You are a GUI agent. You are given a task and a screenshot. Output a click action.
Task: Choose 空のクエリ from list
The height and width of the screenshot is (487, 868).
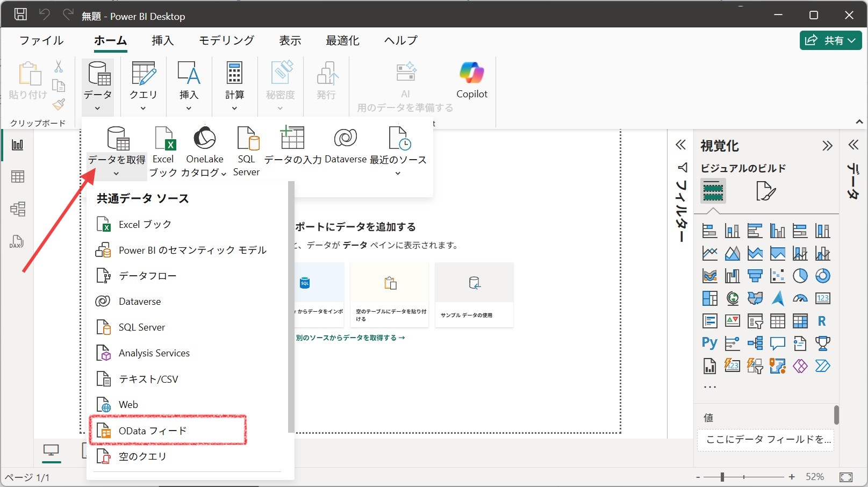(188, 456)
